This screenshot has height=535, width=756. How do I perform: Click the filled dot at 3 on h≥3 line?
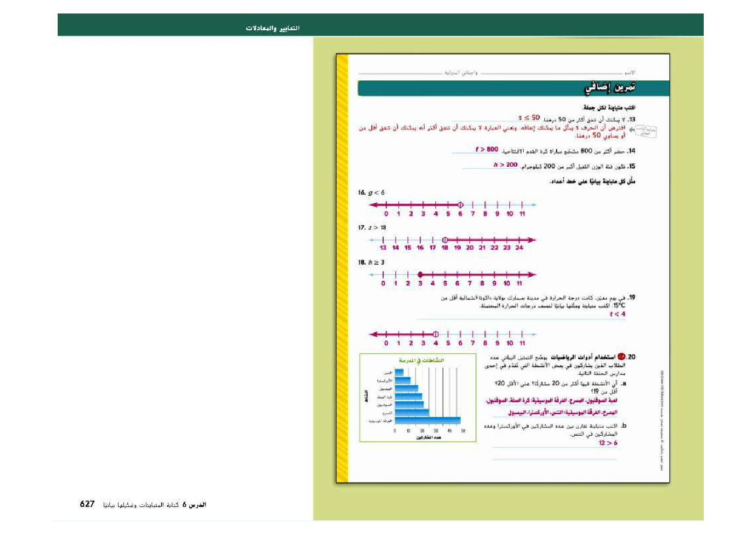click(420, 275)
